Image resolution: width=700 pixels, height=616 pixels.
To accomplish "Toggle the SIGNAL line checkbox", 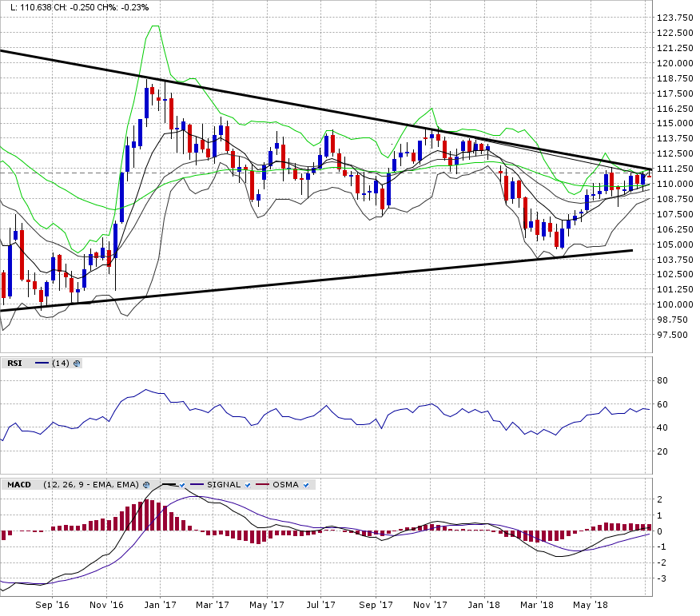I will click(248, 485).
